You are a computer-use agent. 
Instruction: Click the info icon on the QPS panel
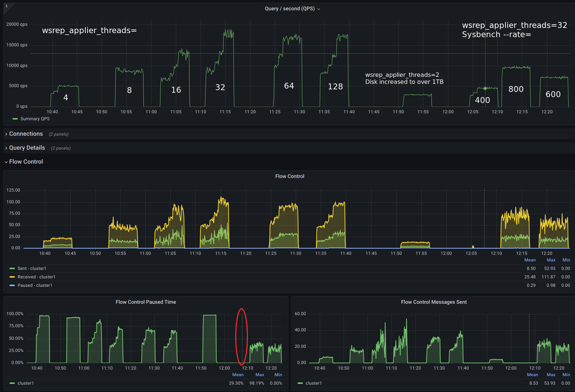[x=6, y=6]
